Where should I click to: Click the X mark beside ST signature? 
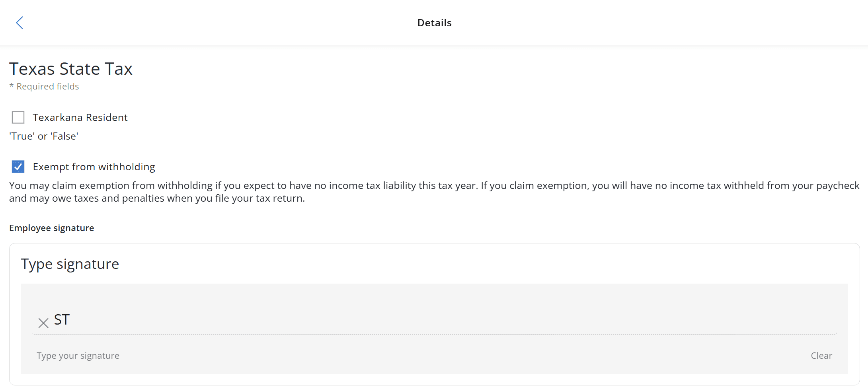[43, 323]
